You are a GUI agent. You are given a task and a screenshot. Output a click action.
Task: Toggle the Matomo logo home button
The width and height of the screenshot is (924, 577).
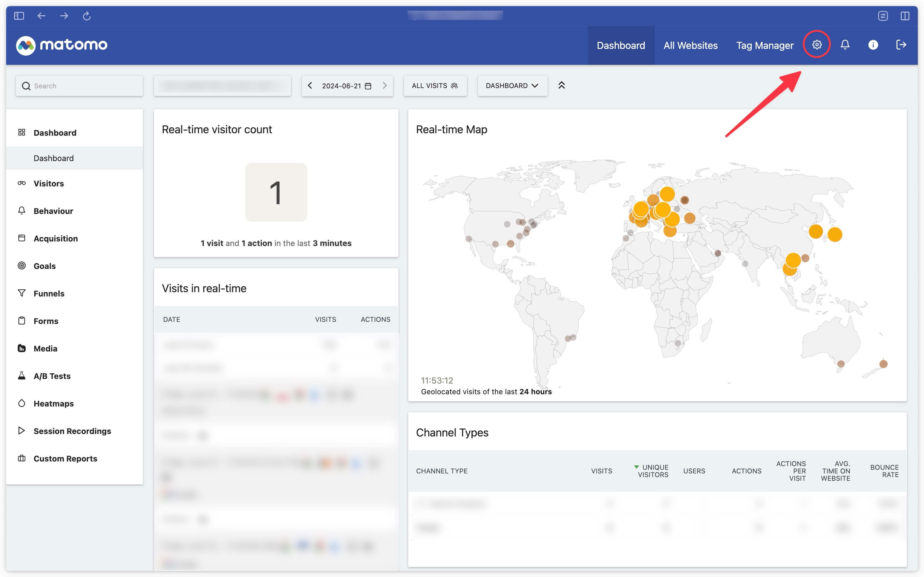[x=62, y=45]
